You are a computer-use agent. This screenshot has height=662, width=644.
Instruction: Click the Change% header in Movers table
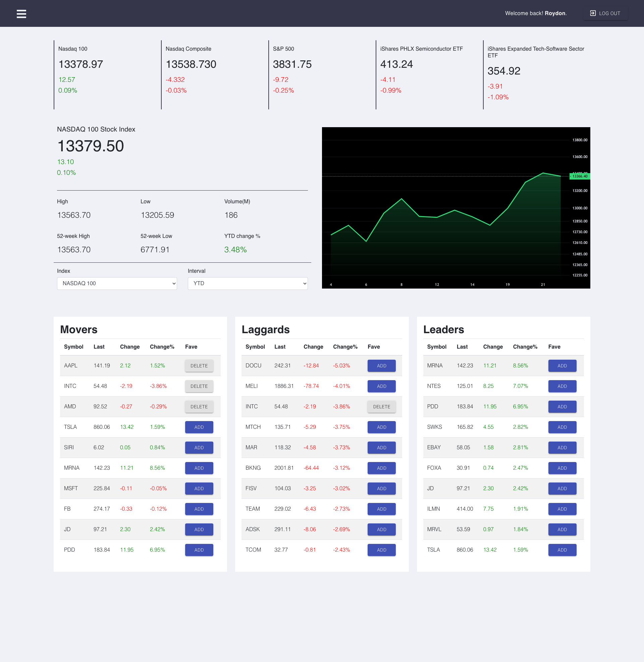pyautogui.click(x=162, y=347)
